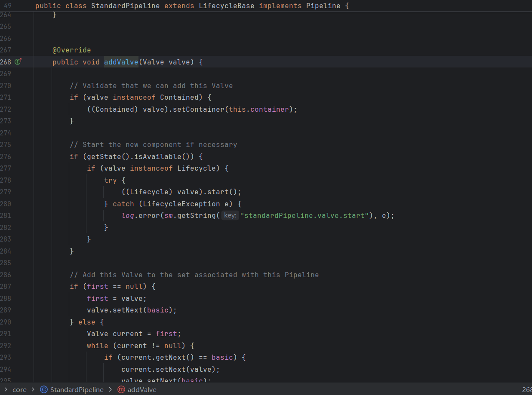532x395 pixels.
Task: Click the sticky StandardPipeline class header line
Action: (x=192, y=6)
